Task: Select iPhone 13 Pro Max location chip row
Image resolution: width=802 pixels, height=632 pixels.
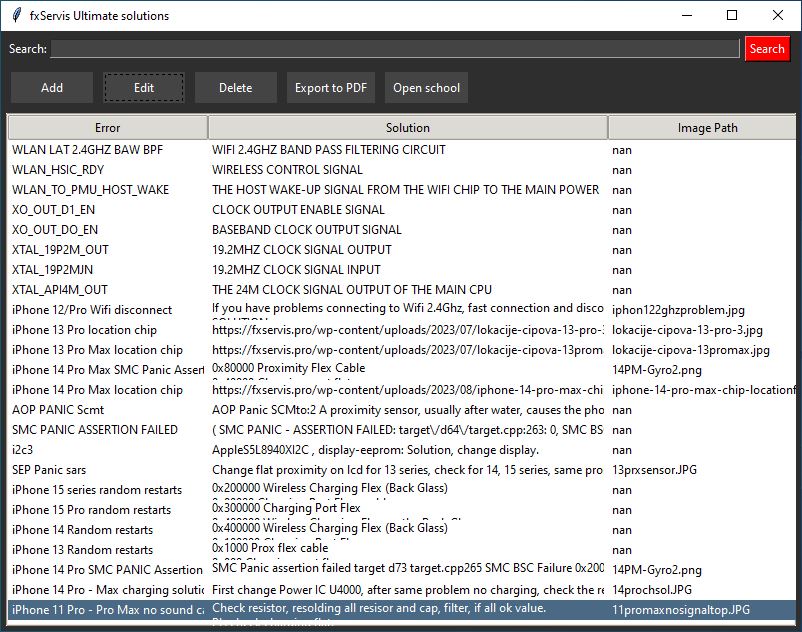Action: pyautogui.click(x=402, y=350)
